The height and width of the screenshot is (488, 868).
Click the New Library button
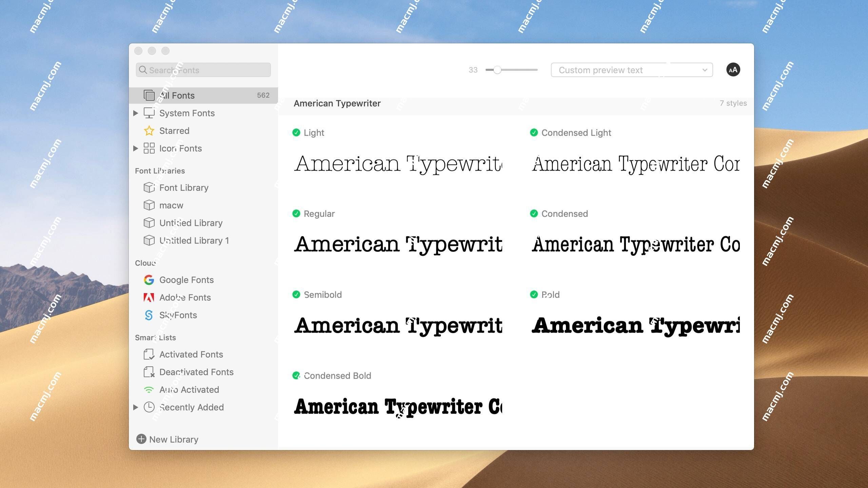167,439
